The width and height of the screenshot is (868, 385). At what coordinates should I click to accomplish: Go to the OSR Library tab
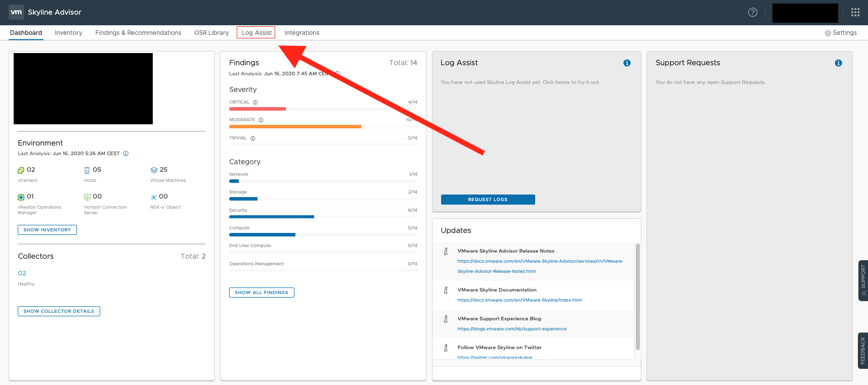tap(211, 33)
